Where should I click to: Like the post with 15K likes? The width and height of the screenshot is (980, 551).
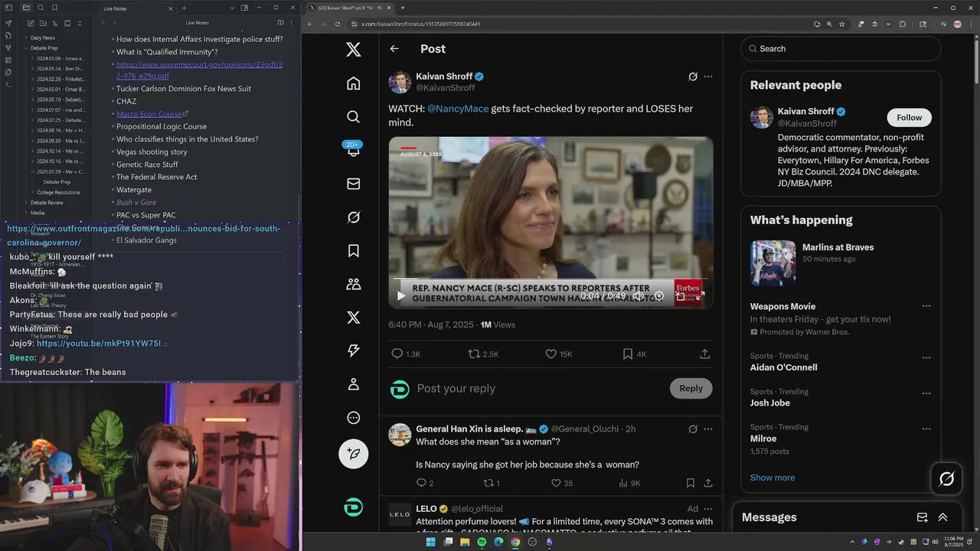coord(558,354)
